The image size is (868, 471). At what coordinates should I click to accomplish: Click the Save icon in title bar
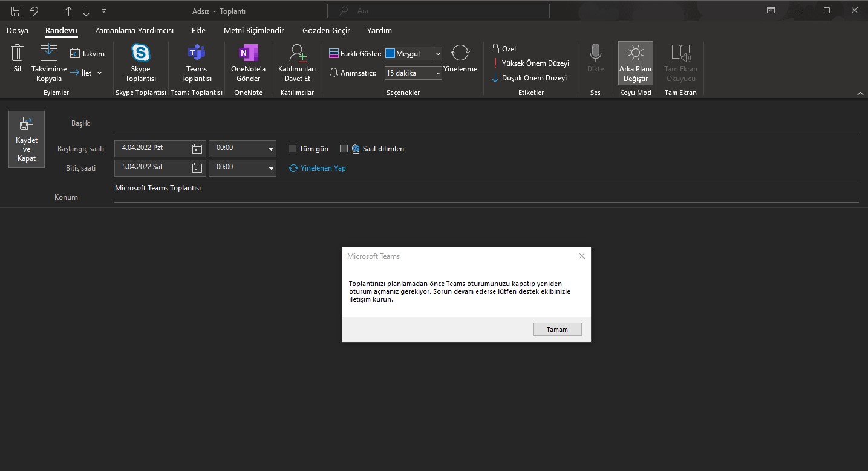(x=16, y=11)
